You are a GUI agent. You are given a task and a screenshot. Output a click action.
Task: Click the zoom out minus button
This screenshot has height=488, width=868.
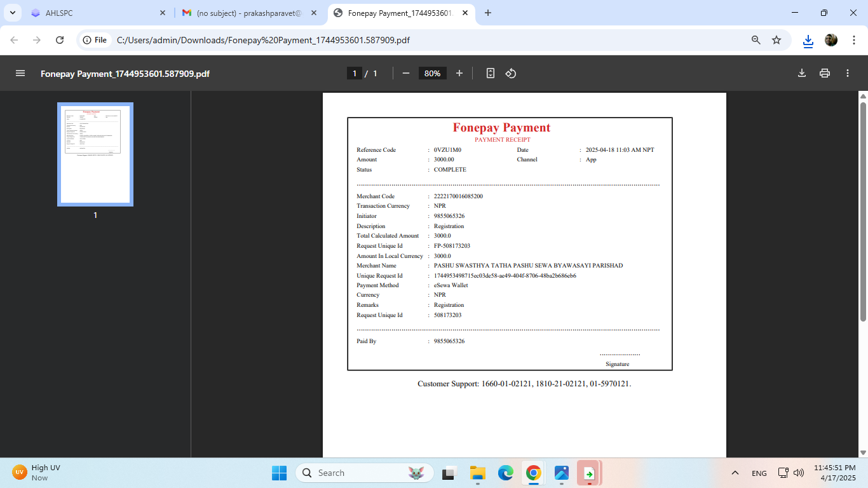pos(406,73)
